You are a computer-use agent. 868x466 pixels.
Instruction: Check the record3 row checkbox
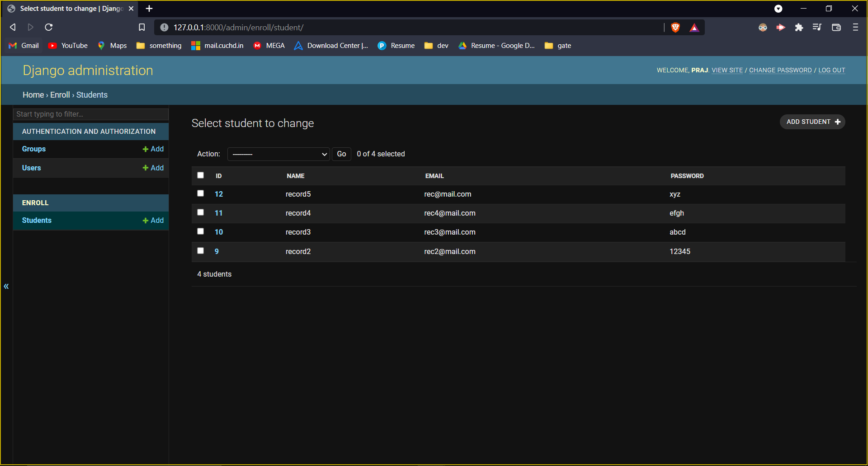click(200, 231)
